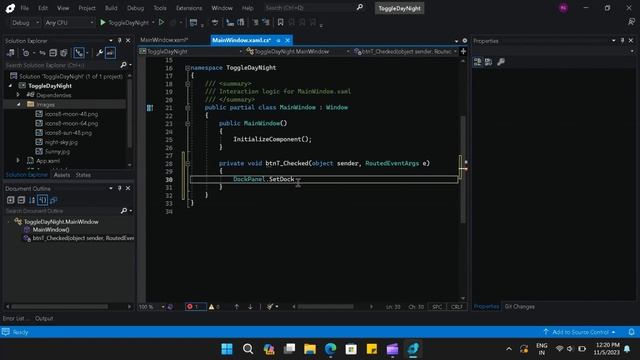
Task: Open the File menu
Action: click(24, 8)
